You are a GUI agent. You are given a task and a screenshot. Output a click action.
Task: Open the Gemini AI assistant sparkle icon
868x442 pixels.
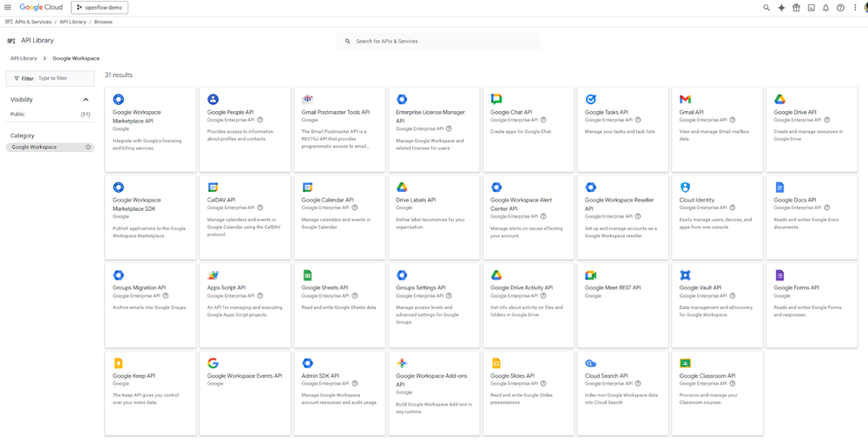coord(781,7)
